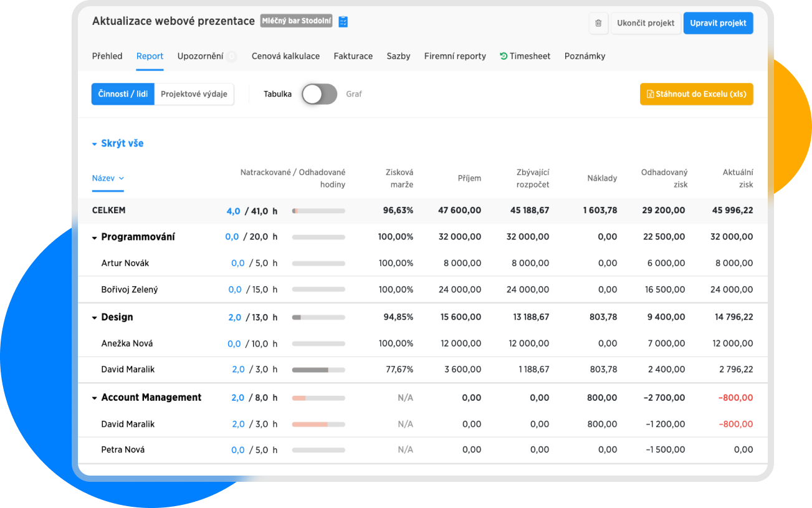The width and height of the screenshot is (812, 508).
Task: Go to the Cenová kalkulace tab
Action: [x=285, y=56]
